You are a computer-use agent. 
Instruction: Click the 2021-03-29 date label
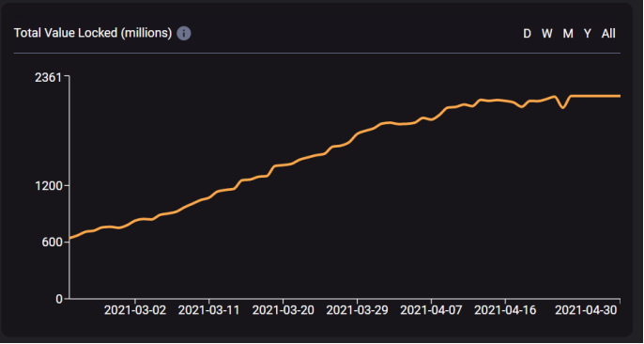[357, 310]
